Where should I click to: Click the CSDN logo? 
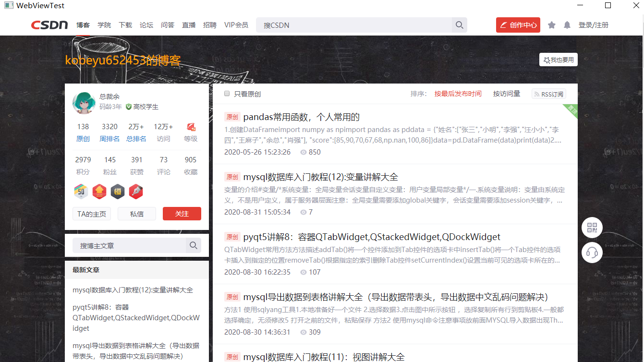49,24
